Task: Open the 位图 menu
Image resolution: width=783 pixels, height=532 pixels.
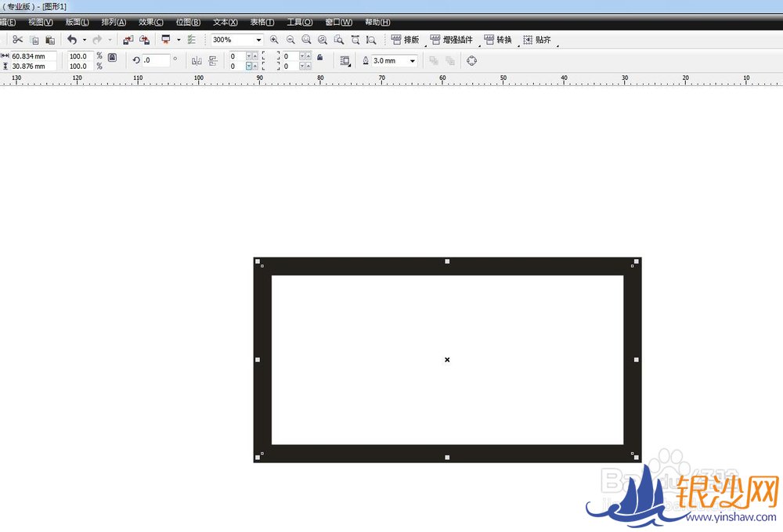Action: point(187,22)
